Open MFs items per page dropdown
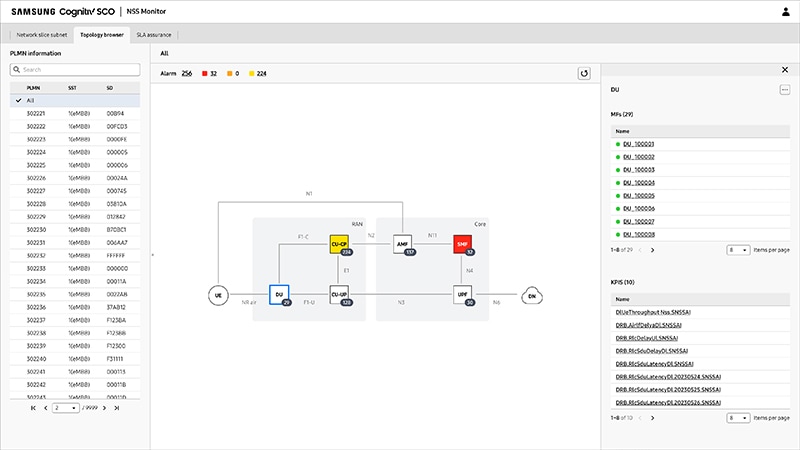Viewport: 800px width, 450px height. click(738, 250)
